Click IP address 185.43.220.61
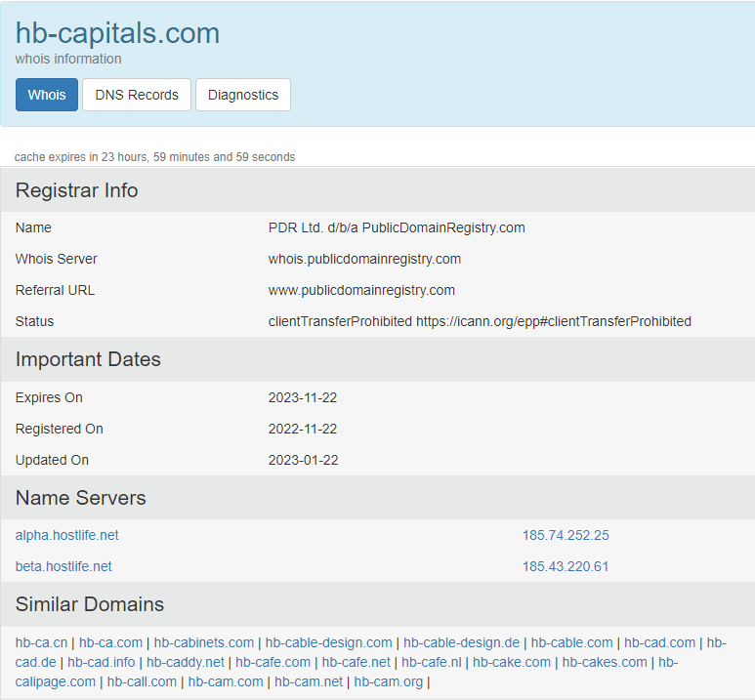This screenshot has width=755, height=700. [566, 566]
